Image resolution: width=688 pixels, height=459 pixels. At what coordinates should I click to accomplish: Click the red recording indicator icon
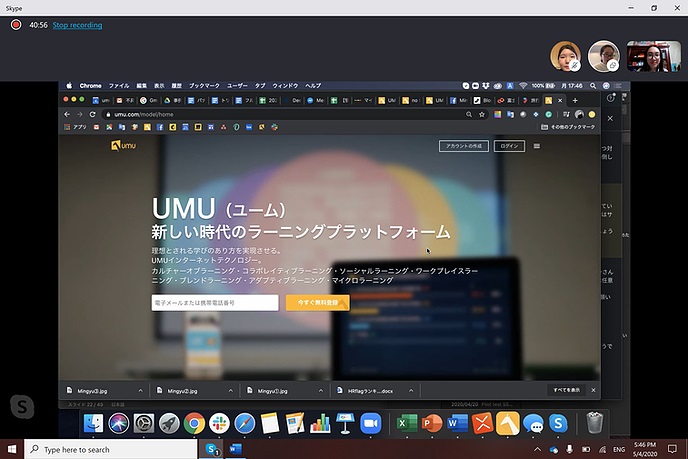(x=16, y=25)
